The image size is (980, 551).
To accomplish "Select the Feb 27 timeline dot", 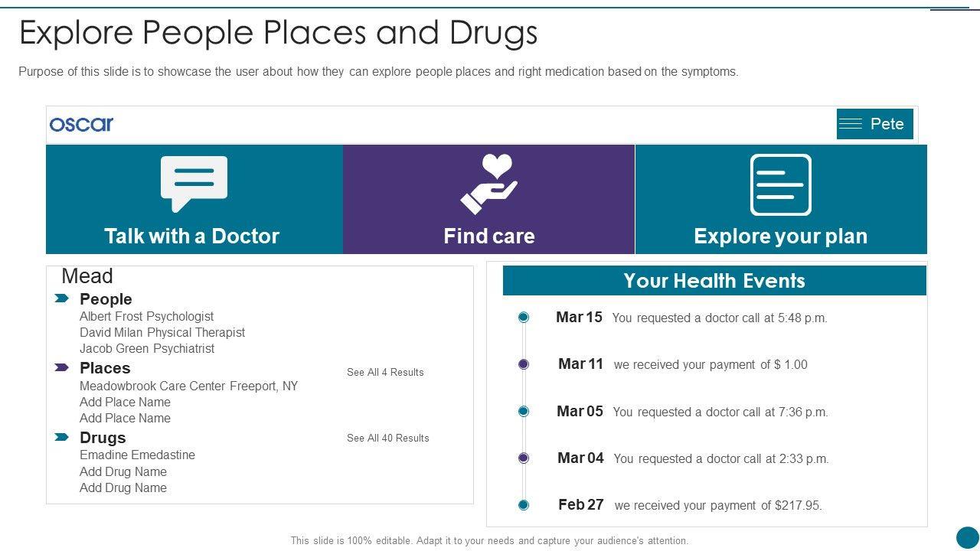I will click(524, 505).
